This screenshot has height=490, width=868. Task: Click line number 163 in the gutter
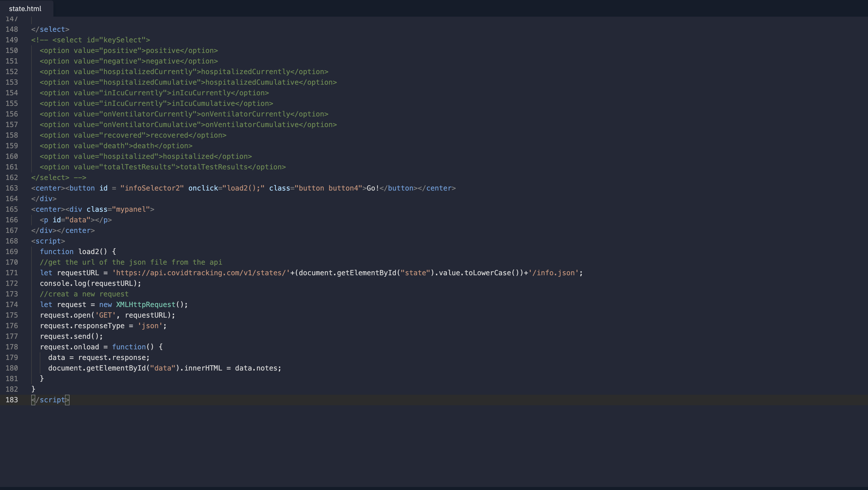(12, 188)
